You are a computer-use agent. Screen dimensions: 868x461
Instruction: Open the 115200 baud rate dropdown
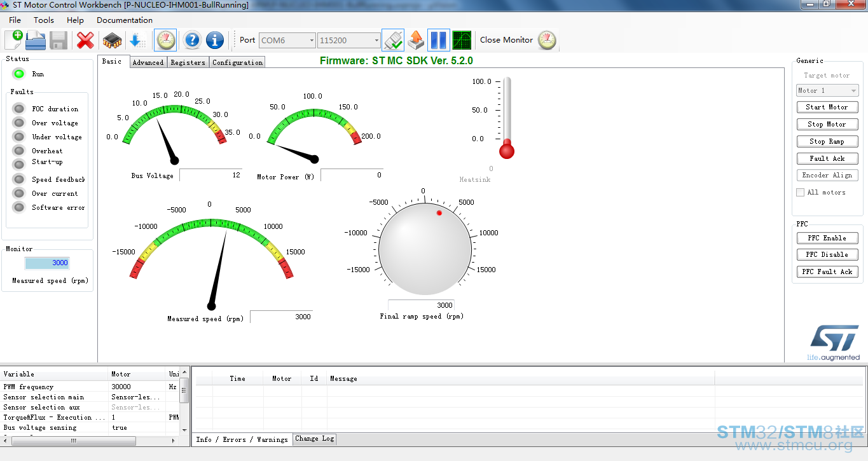(x=348, y=40)
